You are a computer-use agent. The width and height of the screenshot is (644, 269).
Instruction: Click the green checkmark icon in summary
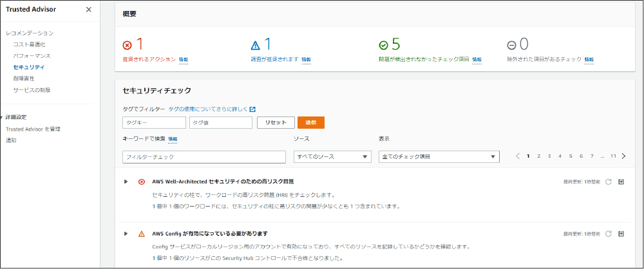(384, 45)
